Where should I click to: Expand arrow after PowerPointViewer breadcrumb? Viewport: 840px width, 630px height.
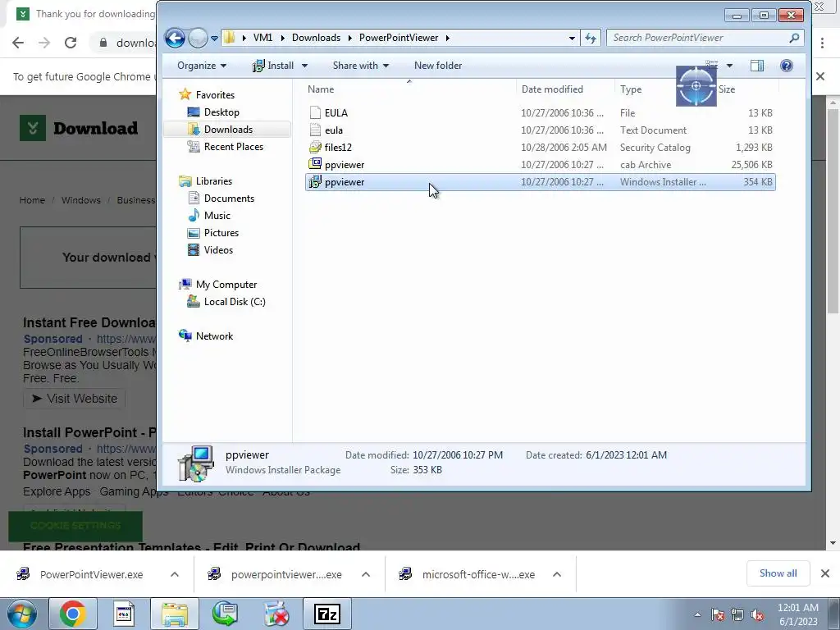tap(447, 38)
